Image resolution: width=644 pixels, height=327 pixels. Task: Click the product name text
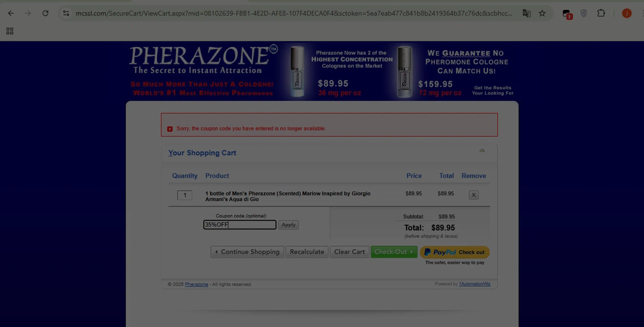tap(288, 196)
